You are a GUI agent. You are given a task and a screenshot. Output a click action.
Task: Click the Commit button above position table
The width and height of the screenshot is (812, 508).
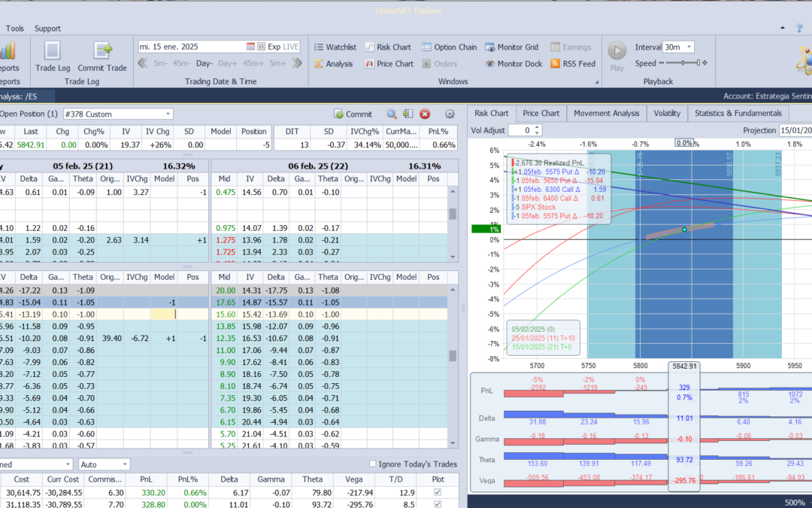(x=353, y=114)
